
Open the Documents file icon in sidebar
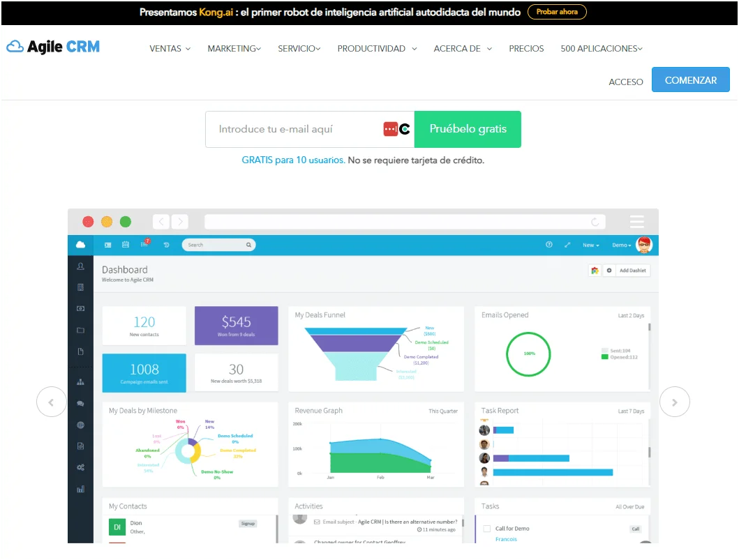pos(80,351)
